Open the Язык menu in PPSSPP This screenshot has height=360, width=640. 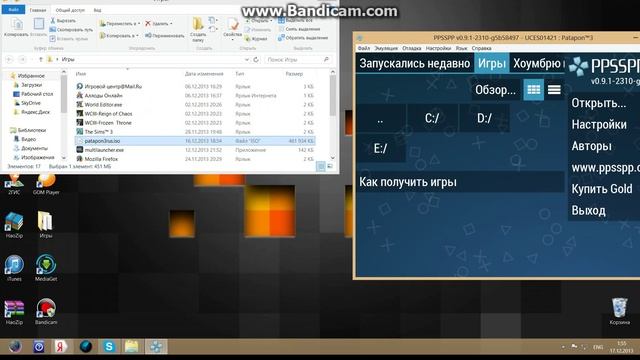pyautogui.click(x=461, y=48)
